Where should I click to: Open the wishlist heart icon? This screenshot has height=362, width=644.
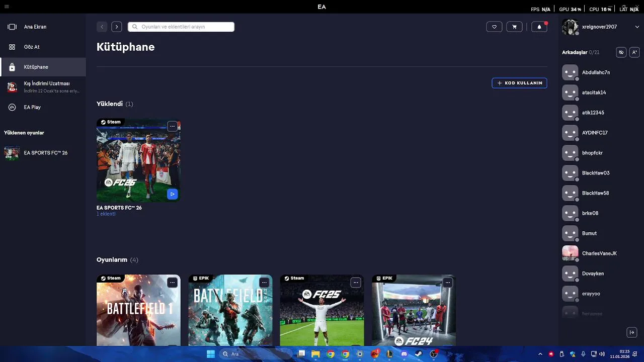(494, 27)
